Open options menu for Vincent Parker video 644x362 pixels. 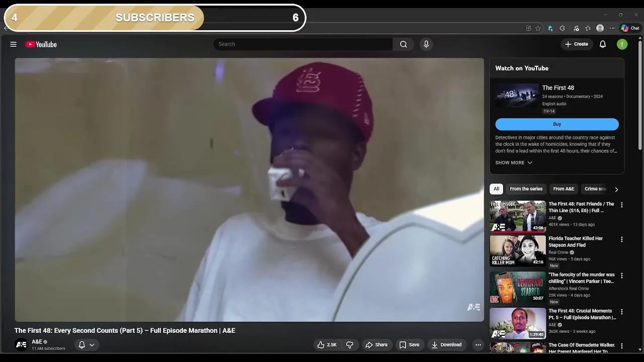pos(622,276)
